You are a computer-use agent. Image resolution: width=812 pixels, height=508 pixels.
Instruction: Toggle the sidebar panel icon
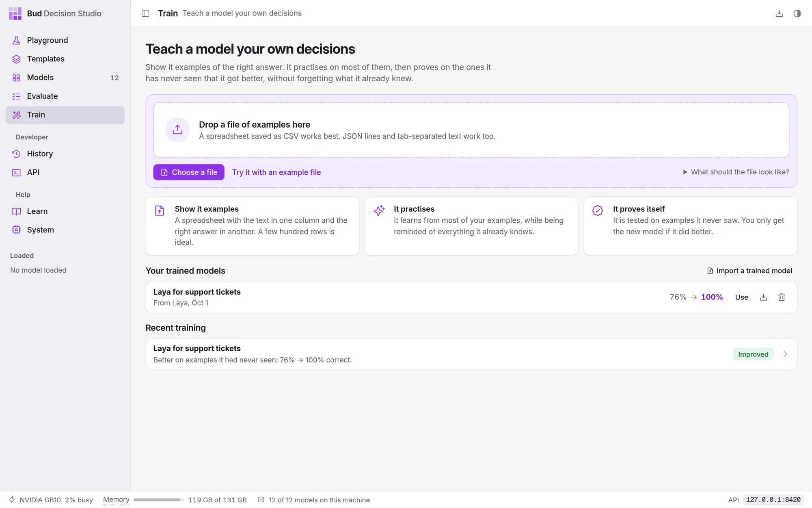coord(145,13)
